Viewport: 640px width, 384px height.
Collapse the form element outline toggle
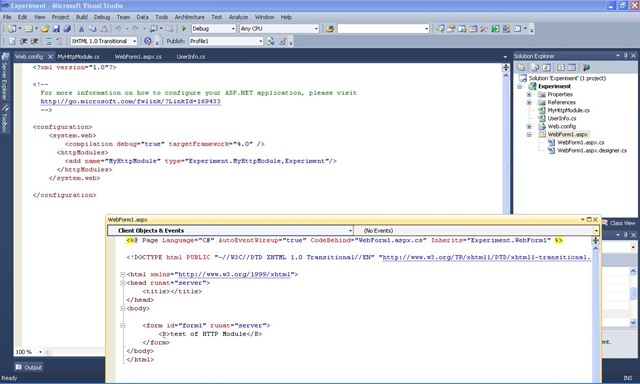122,326
